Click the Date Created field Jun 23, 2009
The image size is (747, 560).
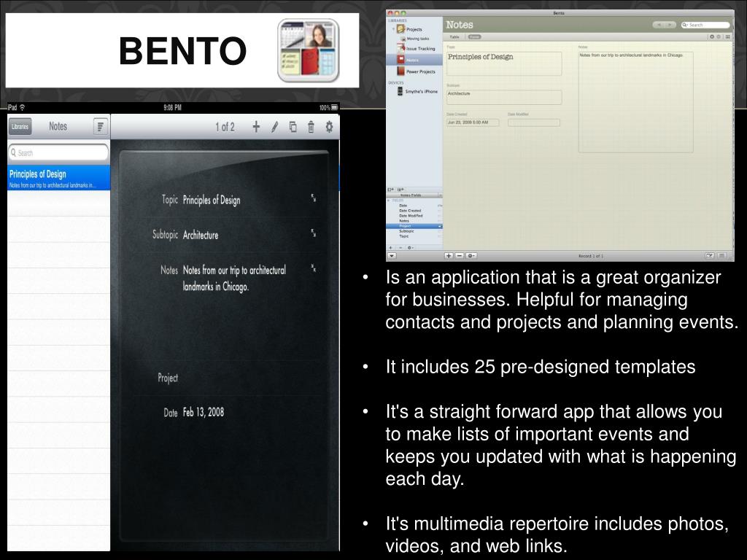point(473,122)
